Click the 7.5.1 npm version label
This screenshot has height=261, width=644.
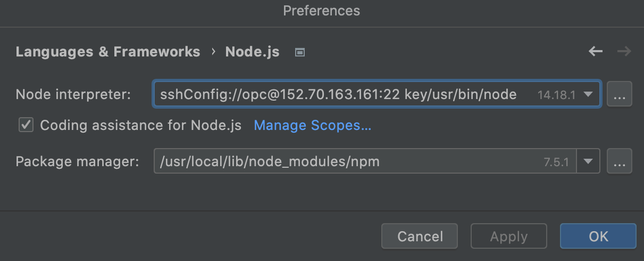(x=556, y=162)
